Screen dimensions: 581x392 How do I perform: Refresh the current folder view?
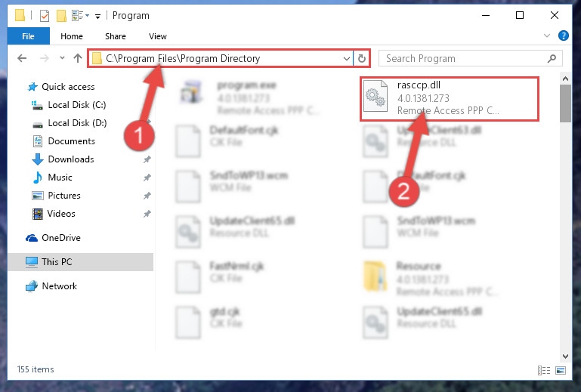point(362,59)
